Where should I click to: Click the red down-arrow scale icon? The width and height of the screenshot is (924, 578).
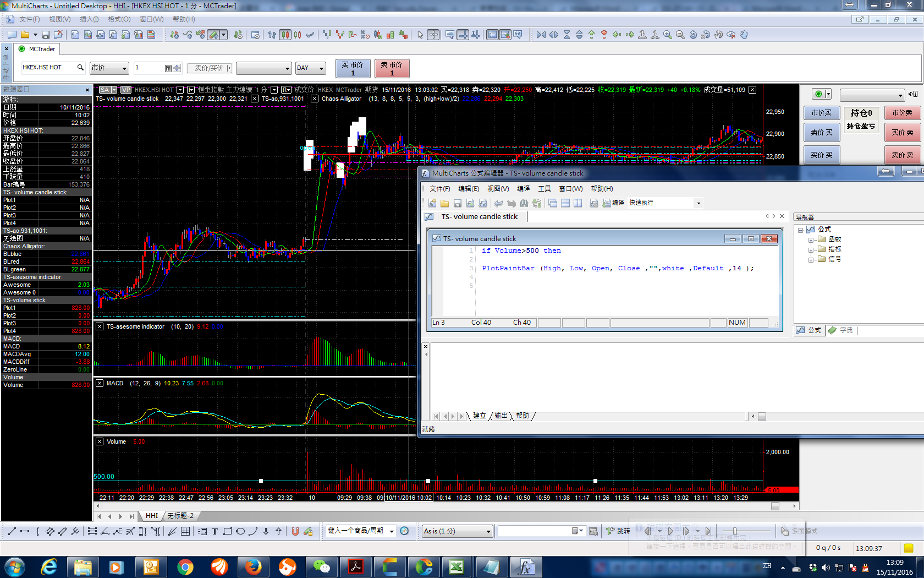coord(604,35)
